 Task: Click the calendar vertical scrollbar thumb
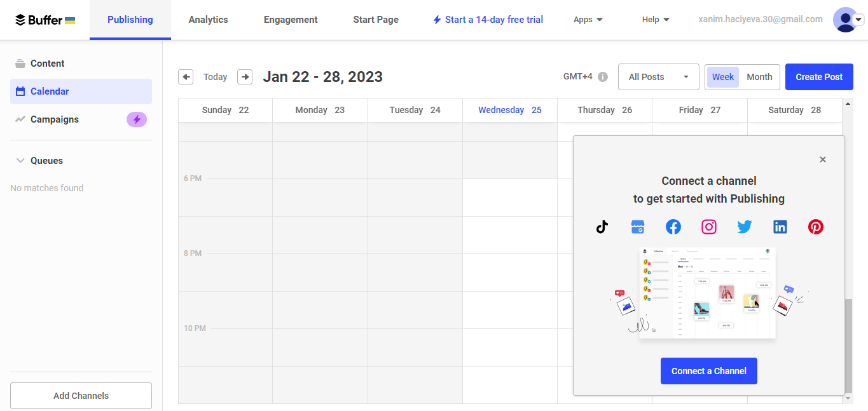pyautogui.click(x=848, y=346)
